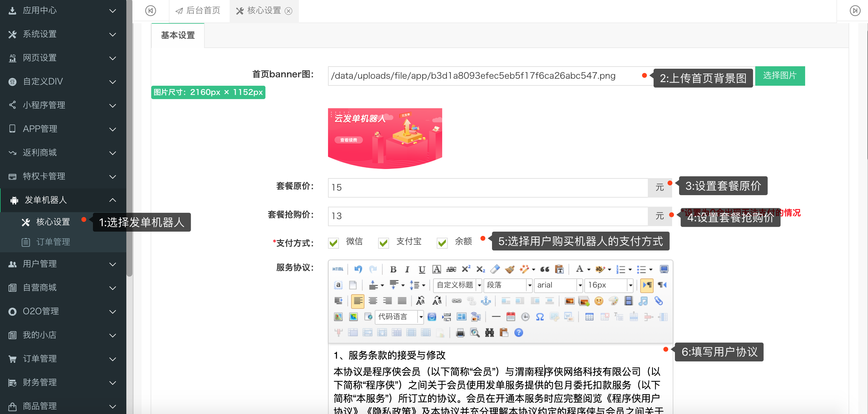Expand the 系统设置 sidebar menu

(63, 34)
